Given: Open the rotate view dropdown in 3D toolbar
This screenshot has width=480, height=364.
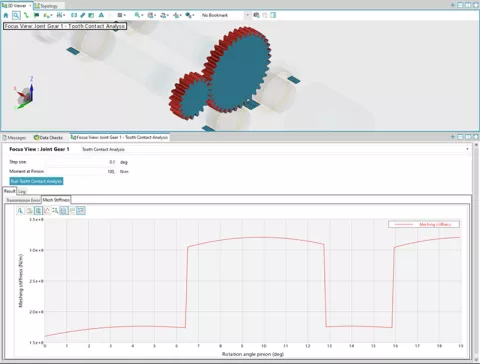Looking at the screenshot, I should tap(164, 15).
